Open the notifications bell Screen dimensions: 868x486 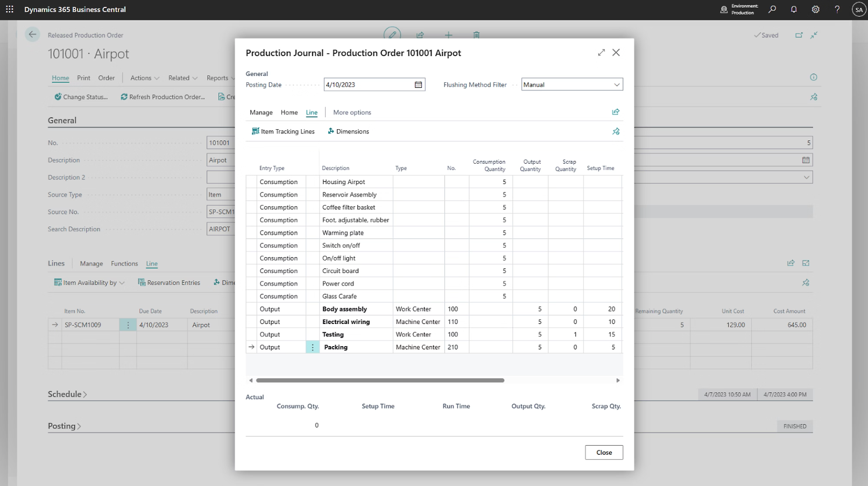[x=794, y=9]
